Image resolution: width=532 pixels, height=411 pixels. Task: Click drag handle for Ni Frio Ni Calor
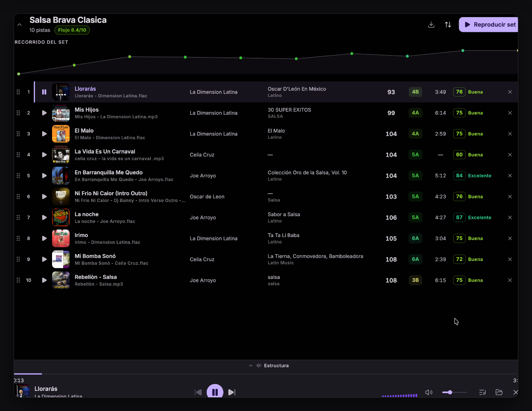(18, 196)
